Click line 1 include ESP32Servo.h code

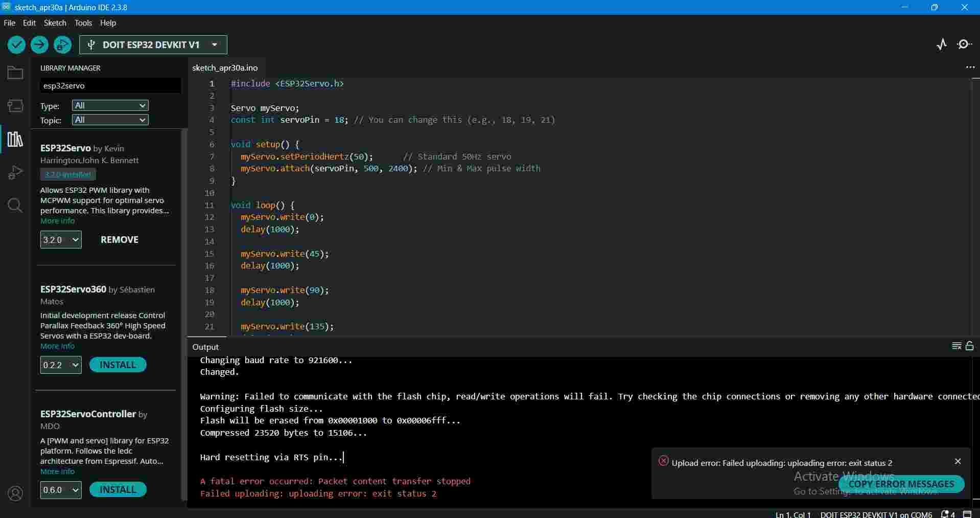pyautogui.click(x=287, y=83)
